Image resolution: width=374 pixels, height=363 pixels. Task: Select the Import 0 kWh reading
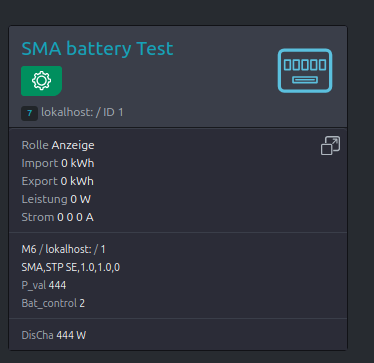(58, 163)
